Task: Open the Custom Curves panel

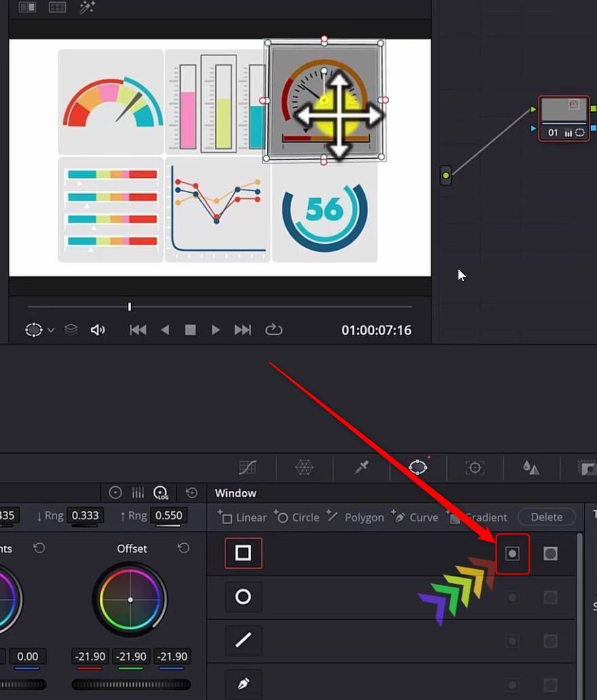Action: [x=247, y=467]
